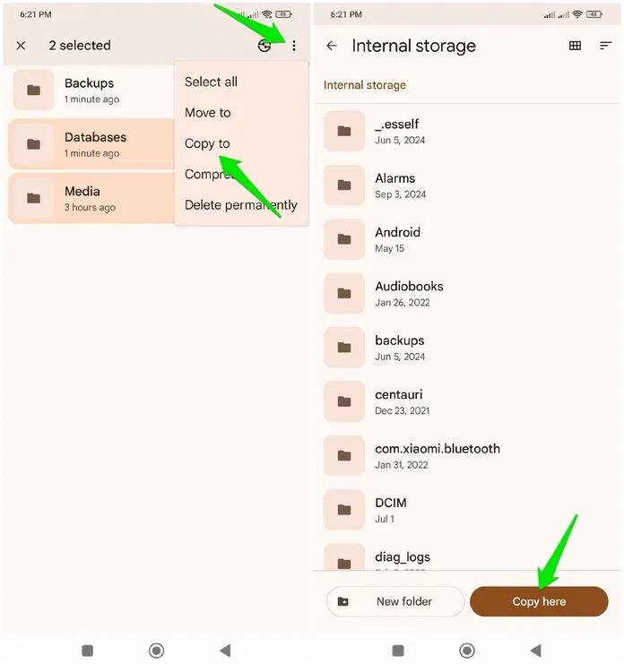Image resolution: width=624 pixels, height=672 pixels.
Task: Select Copy to in the menu
Action: tap(207, 143)
